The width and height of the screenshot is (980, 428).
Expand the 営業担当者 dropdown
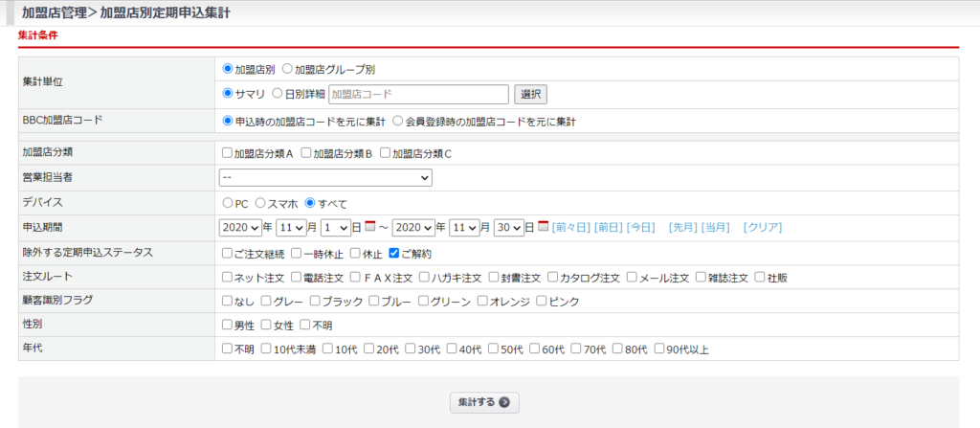[x=325, y=178]
